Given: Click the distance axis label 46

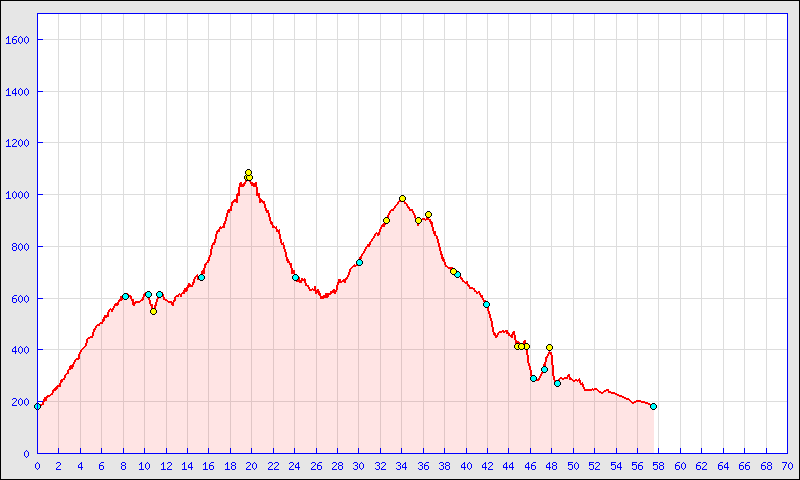Looking at the screenshot, I should pyautogui.click(x=531, y=466).
